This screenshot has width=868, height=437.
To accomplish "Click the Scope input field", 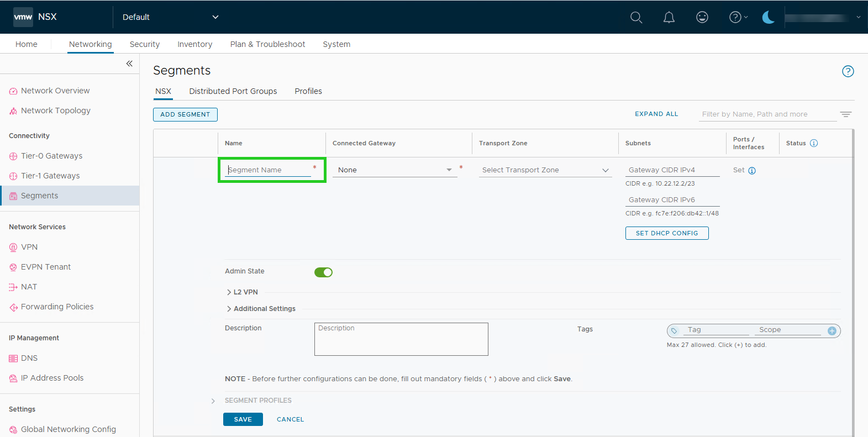I will tap(788, 330).
